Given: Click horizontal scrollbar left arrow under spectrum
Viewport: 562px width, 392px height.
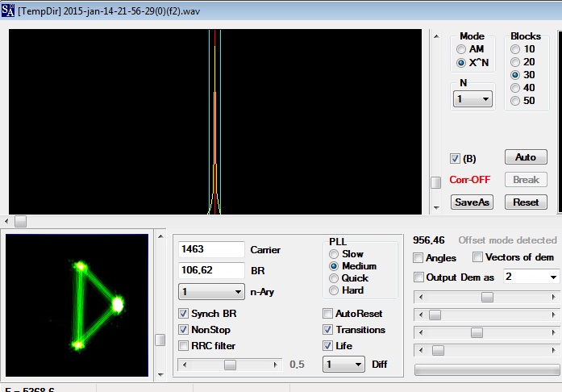Looking at the screenshot, I should [x=6, y=221].
